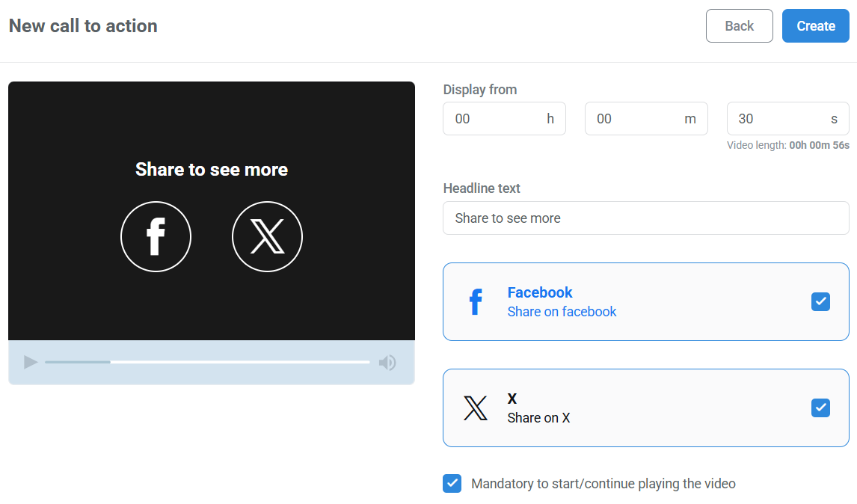Image resolution: width=857 pixels, height=504 pixels.
Task: Toggle 'Mandatory to start/continue playing the video'
Action: click(452, 483)
